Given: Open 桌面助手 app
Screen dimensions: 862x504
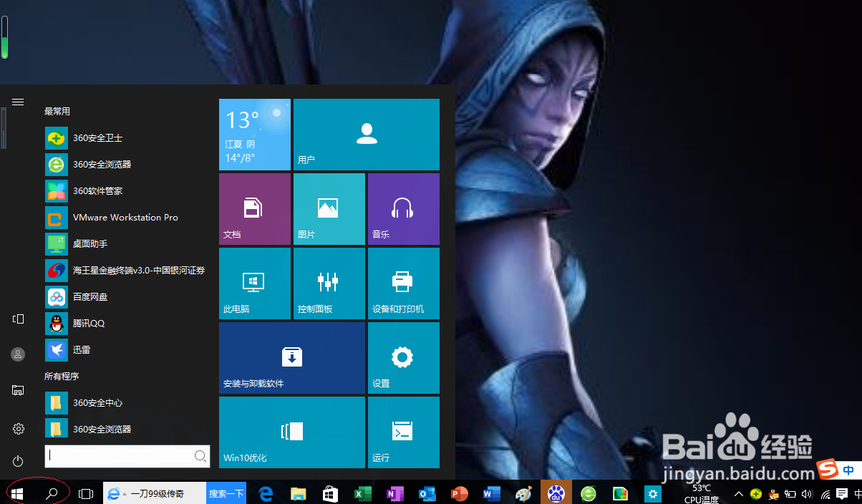Looking at the screenshot, I should (126, 244).
